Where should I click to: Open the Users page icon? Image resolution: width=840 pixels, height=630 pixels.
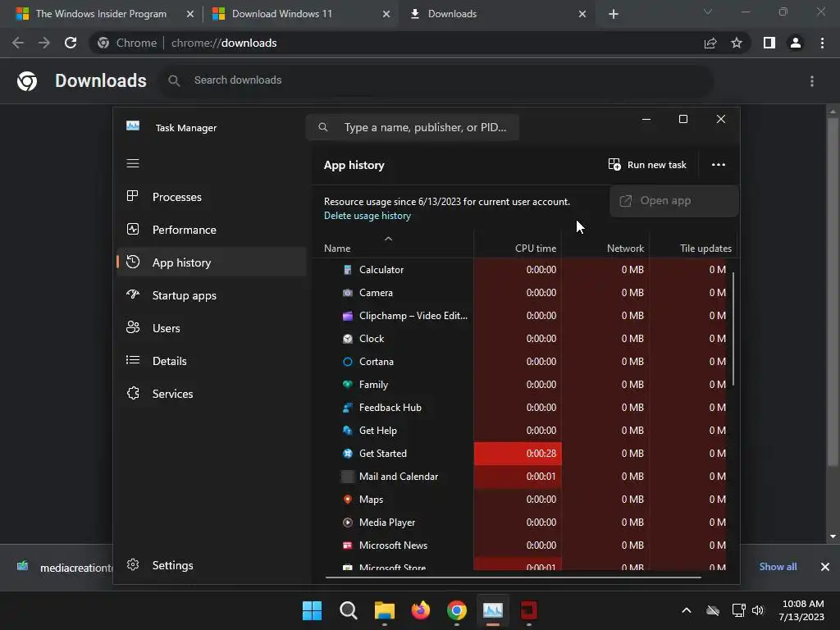pos(132,327)
